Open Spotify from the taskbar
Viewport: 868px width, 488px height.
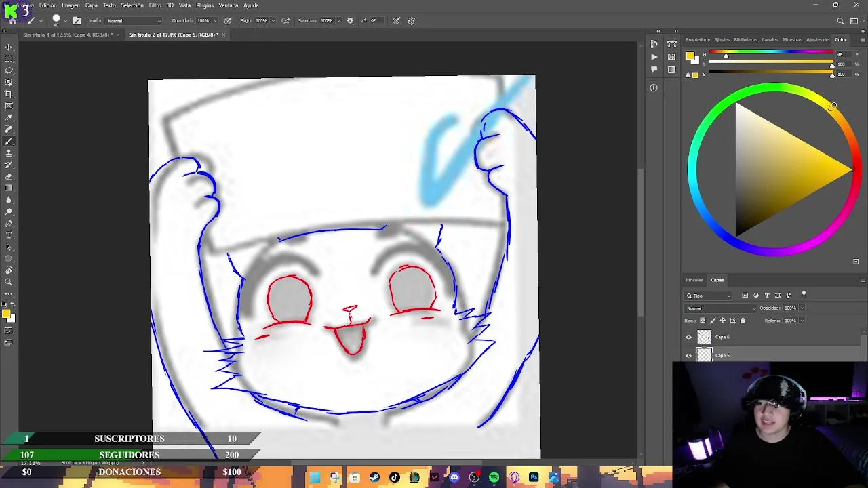pos(494,478)
